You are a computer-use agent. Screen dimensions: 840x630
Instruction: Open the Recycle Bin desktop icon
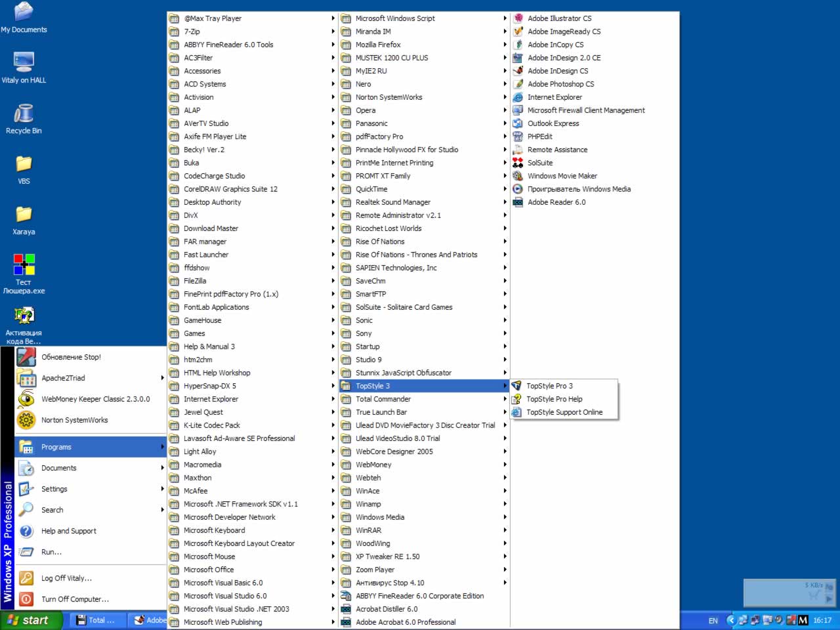click(24, 119)
